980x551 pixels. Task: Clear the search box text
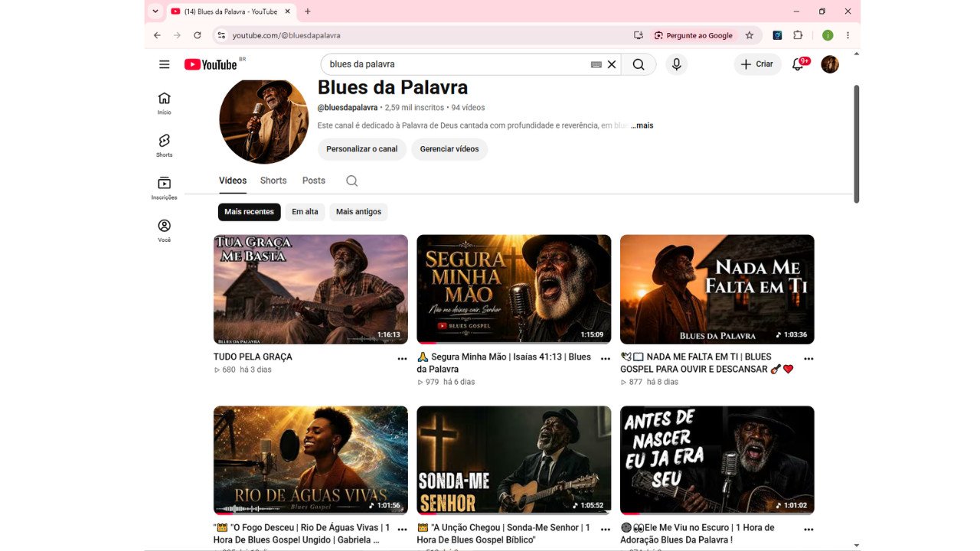(x=612, y=64)
